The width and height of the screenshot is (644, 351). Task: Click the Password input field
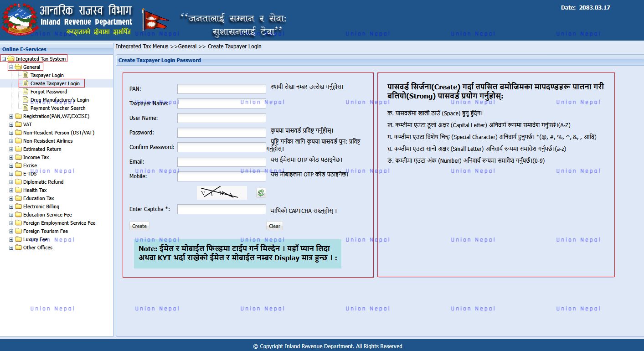[222, 133]
